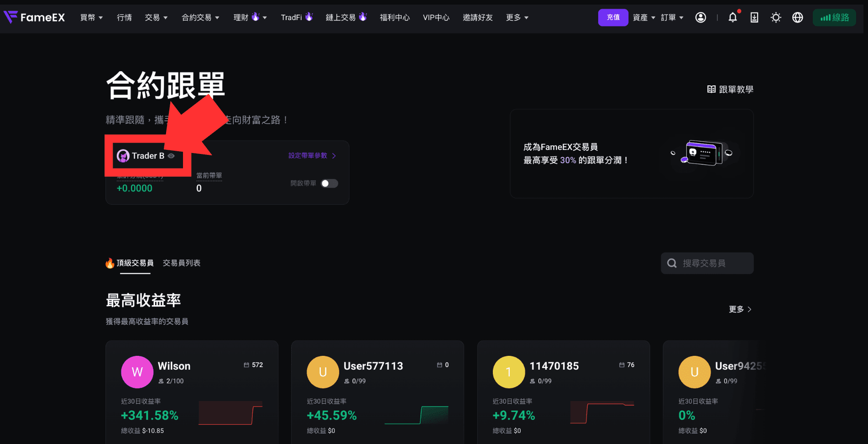Screen dimensions: 868x444
Task: Click the 充值 deposit button
Action: coord(613,17)
